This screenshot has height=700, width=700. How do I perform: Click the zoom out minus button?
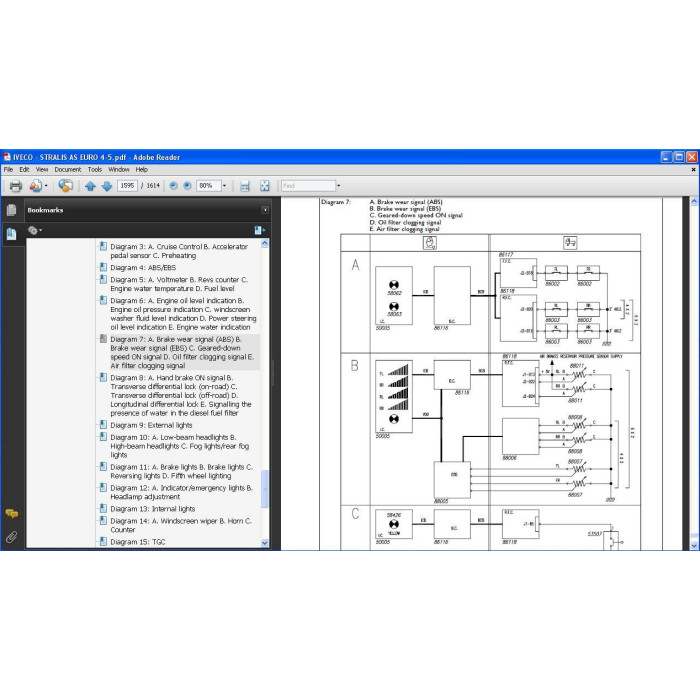click(174, 186)
